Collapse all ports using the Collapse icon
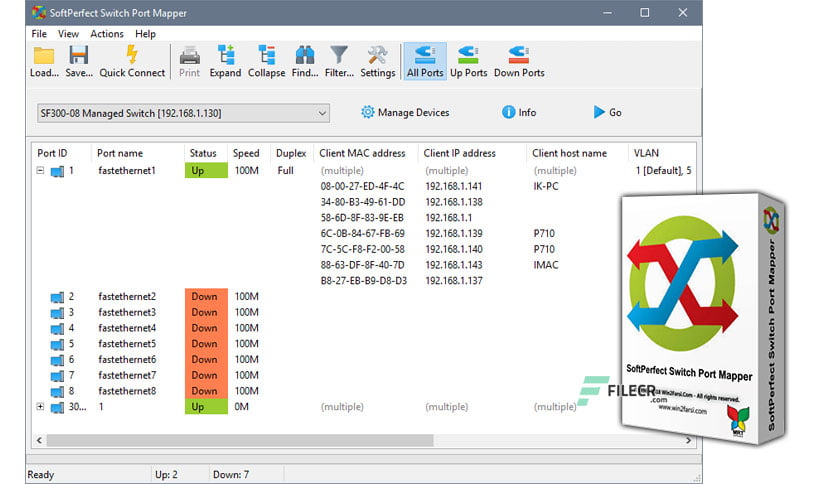 pyautogui.click(x=267, y=55)
